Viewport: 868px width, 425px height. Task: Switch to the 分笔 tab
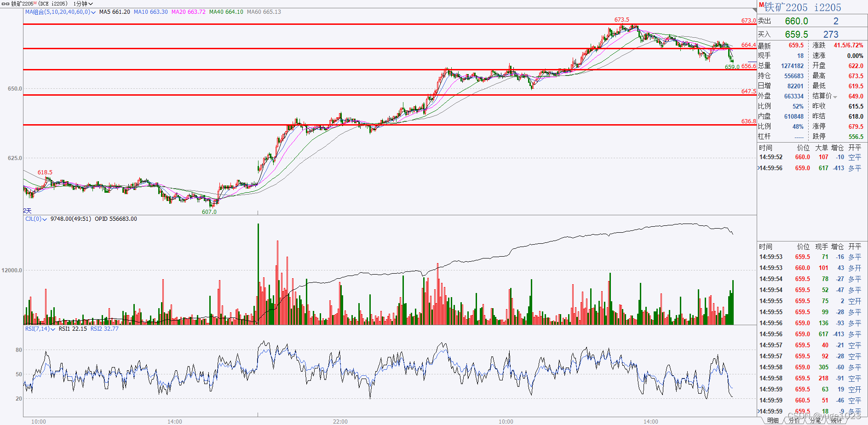(815, 420)
